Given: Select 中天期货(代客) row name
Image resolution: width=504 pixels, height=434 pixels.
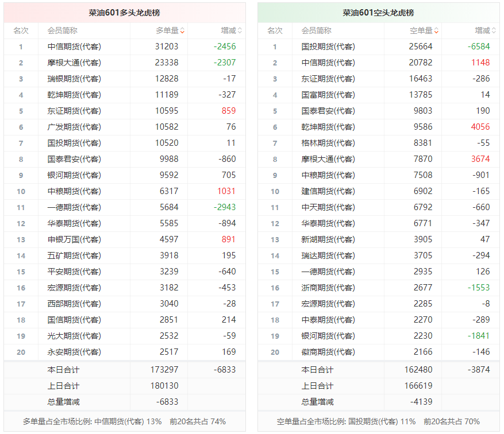Looking at the screenshot, I should (328, 207).
